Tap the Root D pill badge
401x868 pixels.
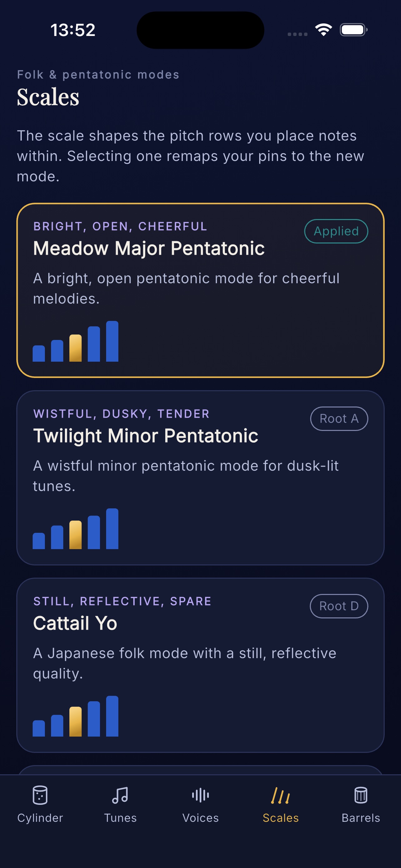coord(339,606)
